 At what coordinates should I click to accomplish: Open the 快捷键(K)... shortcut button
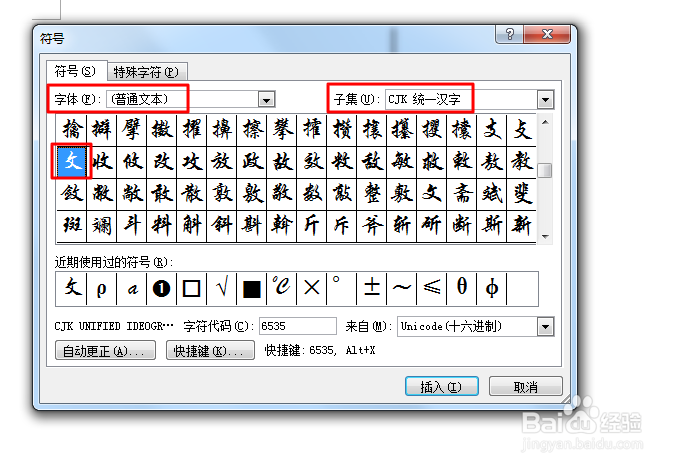(210, 350)
